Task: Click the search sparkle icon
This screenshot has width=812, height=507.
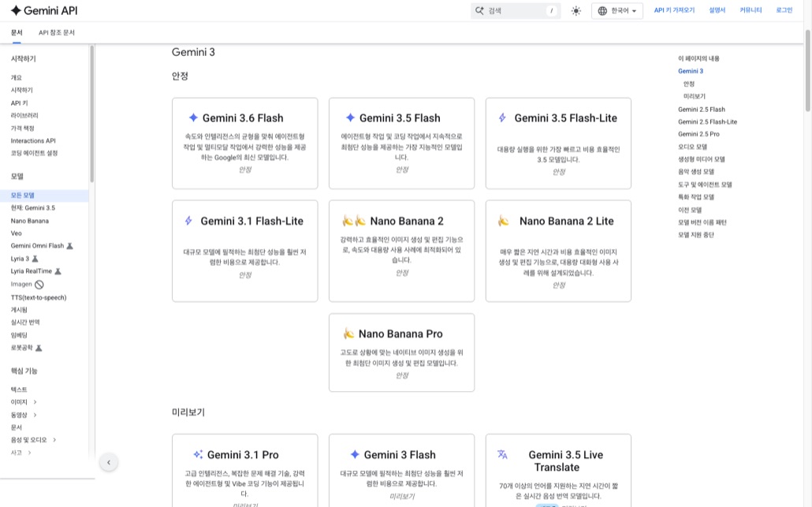Action: coord(479,11)
